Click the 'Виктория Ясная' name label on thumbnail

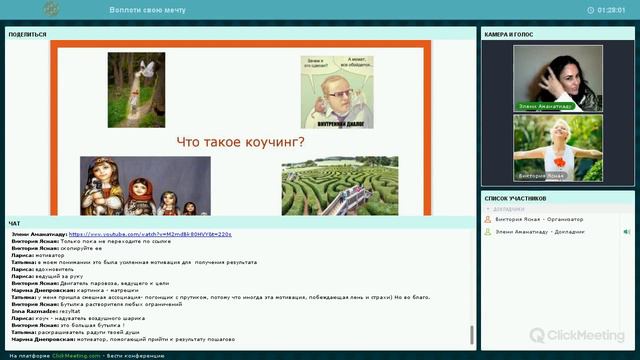(x=541, y=176)
